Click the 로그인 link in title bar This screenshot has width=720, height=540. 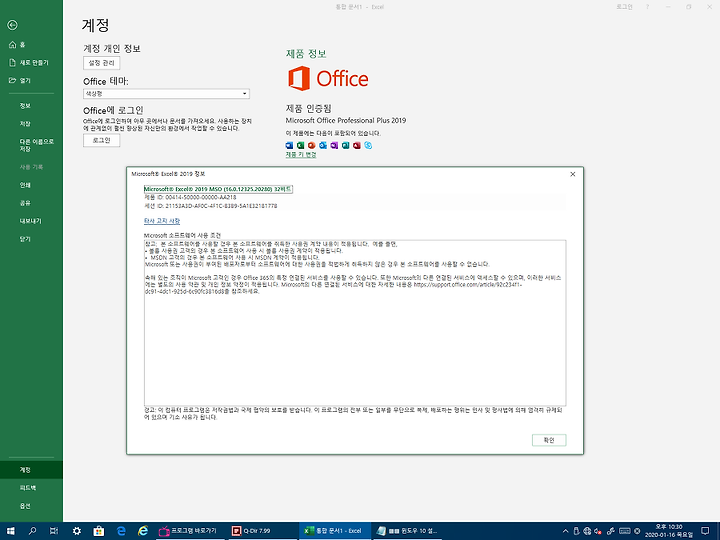pyautogui.click(x=624, y=7)
